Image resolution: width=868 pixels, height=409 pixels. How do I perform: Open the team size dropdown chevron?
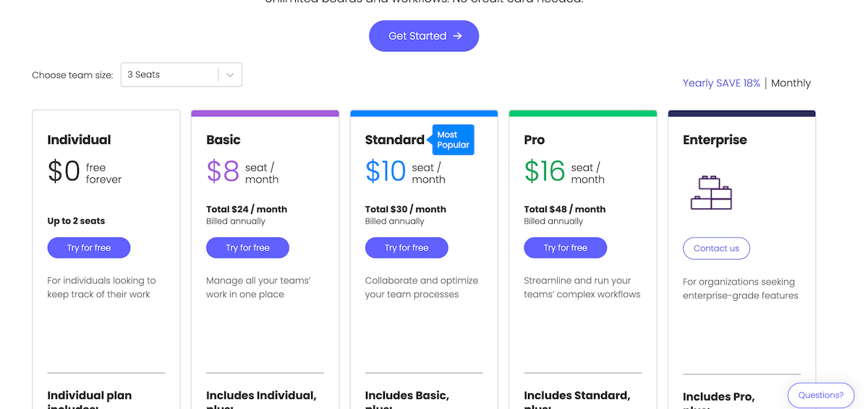[230, 75]
